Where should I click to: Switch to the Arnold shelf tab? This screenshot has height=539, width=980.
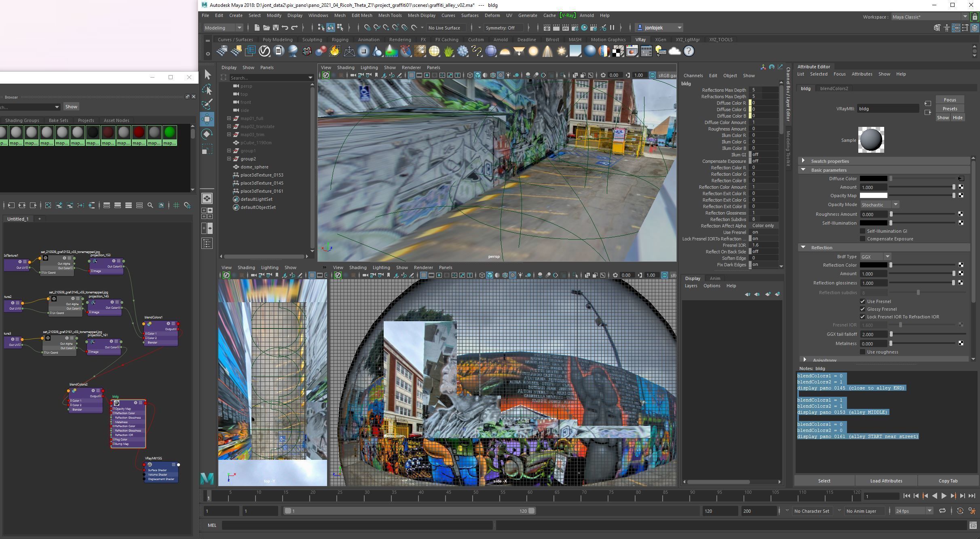pos(500,40)
